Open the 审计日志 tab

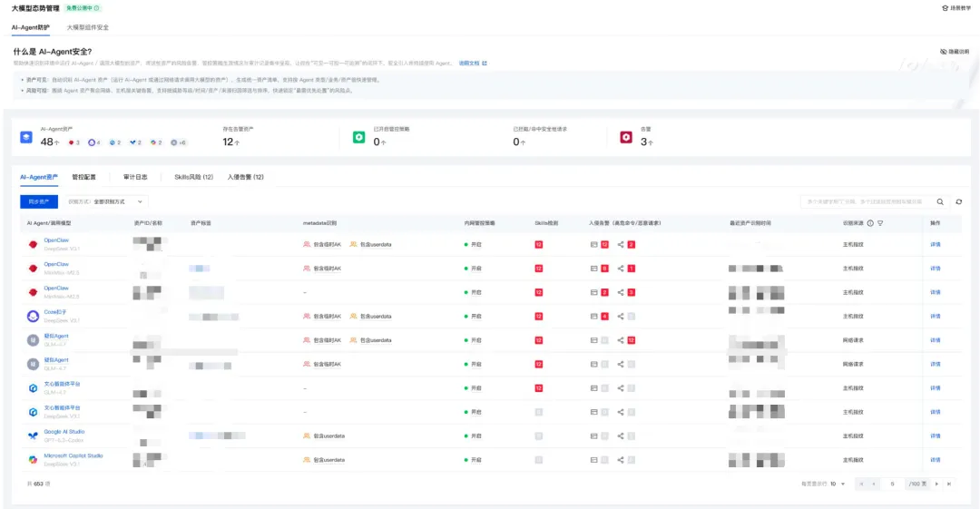135,177
